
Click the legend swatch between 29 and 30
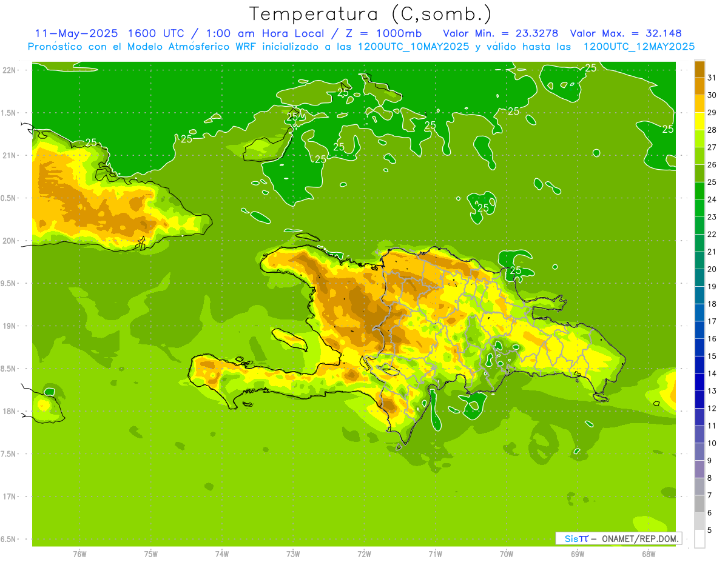699,104
